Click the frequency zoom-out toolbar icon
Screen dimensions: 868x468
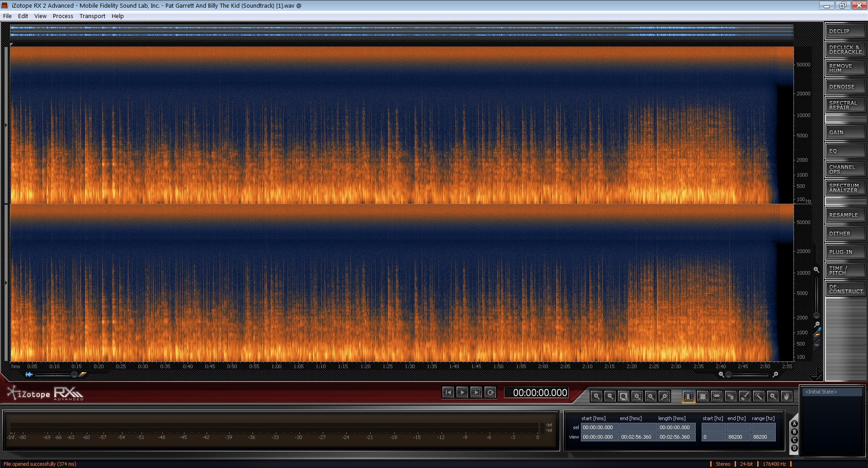coord(665,397)
